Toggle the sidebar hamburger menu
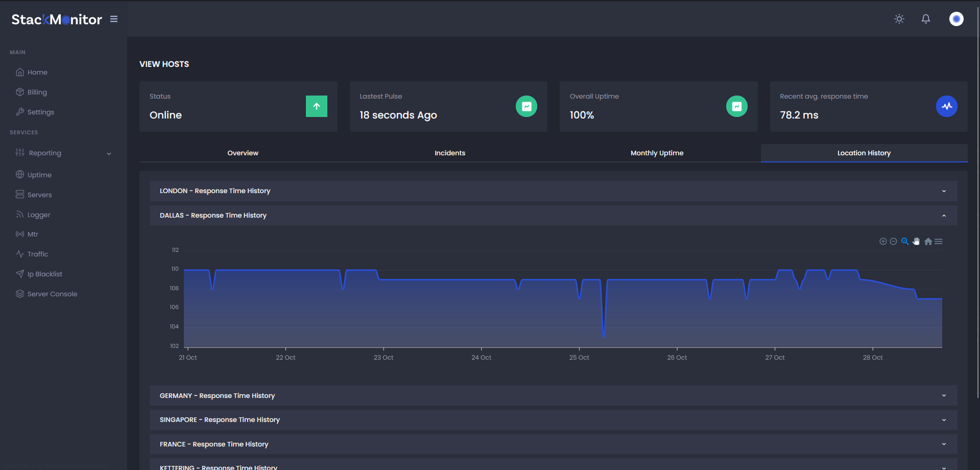The image size is (980, 470). [x=114, y=19]
